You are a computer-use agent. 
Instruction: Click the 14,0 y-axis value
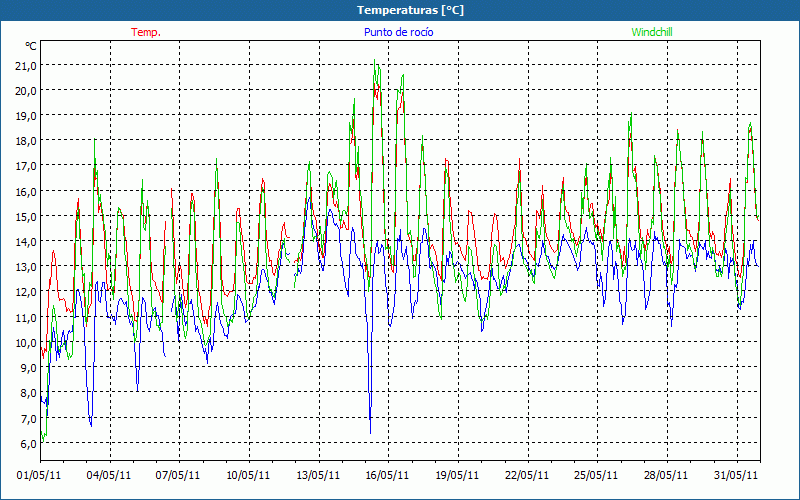(x=26, y=241)
